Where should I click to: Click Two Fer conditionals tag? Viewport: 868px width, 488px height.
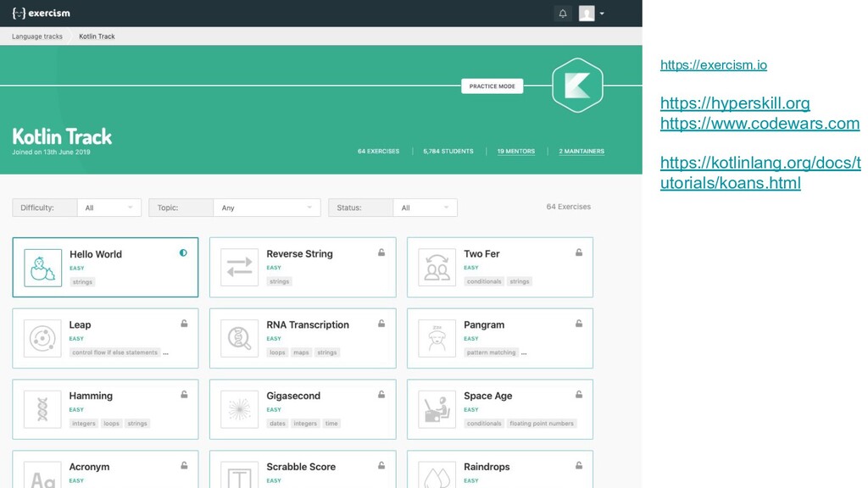tap(484, 281)
